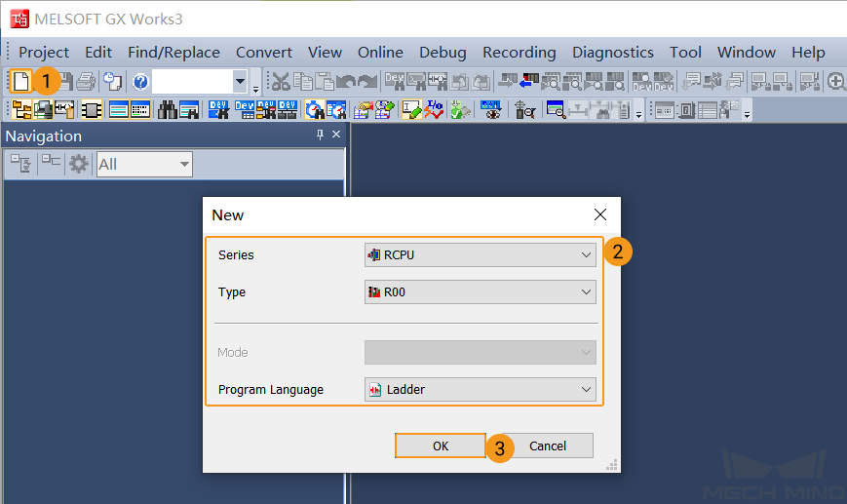Click the print-with-monitor icon in second toolbar
Viewport: 847px width, 504px height.
[x=43, y=110]
